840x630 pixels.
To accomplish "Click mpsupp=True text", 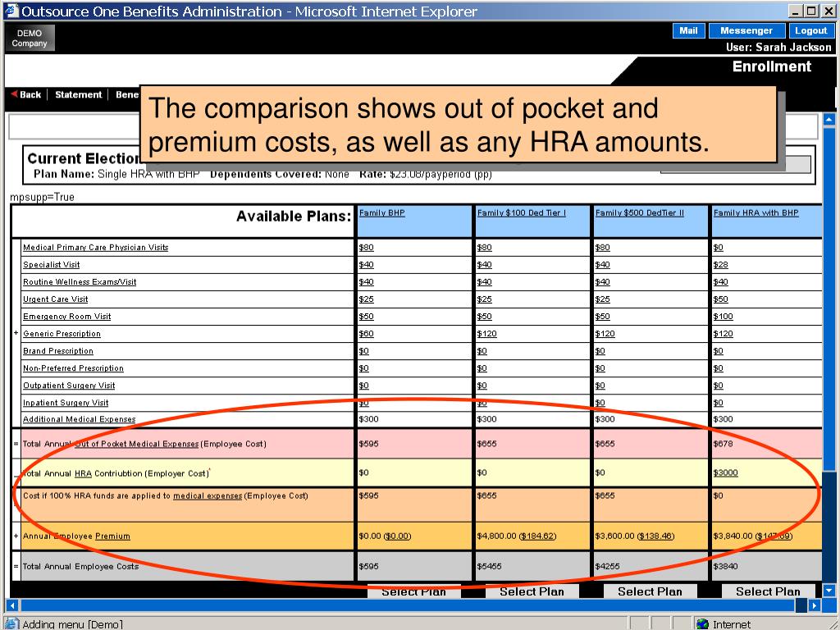I will point(43,197).
